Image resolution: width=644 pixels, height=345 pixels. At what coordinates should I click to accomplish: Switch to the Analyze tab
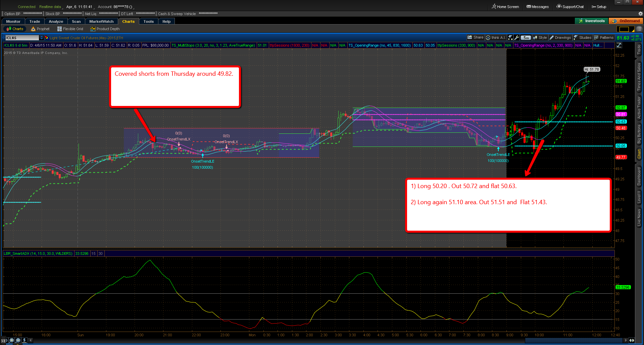pyautogui.click(x=56, y=21)
